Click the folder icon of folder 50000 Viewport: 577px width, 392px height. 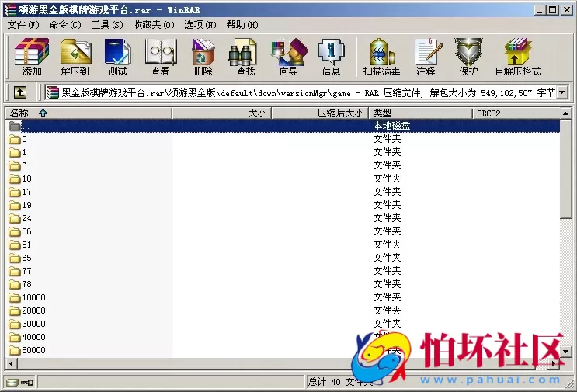15,350
